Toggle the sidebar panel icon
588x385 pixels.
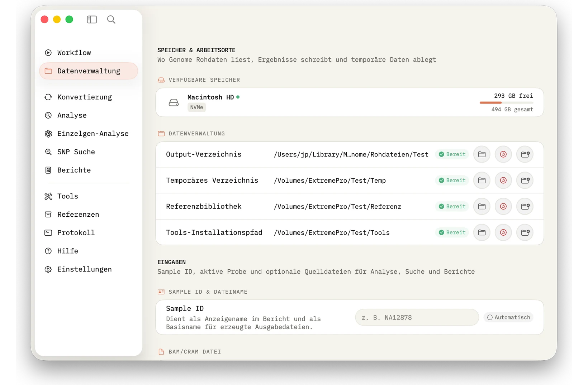[x=92, y=19]
